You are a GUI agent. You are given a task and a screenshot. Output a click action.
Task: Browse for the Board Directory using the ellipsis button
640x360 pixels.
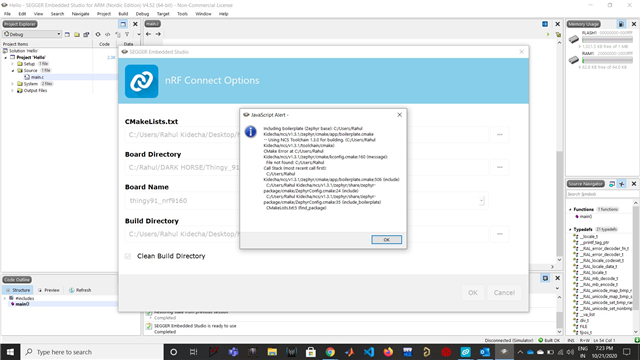click(500, 167)
